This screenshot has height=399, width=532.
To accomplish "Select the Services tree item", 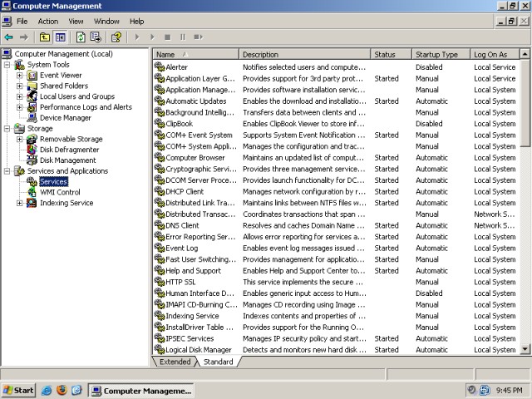I will click(53, 181).
